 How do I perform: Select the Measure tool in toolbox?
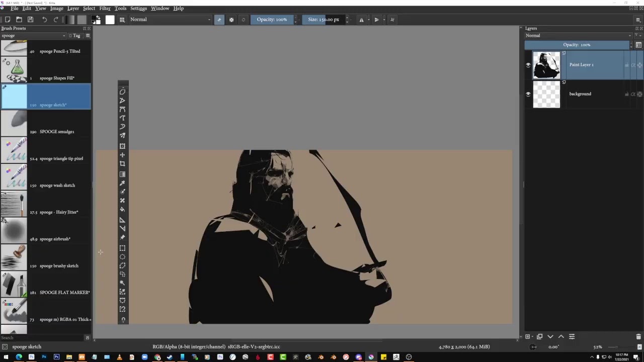coord(122,229)
